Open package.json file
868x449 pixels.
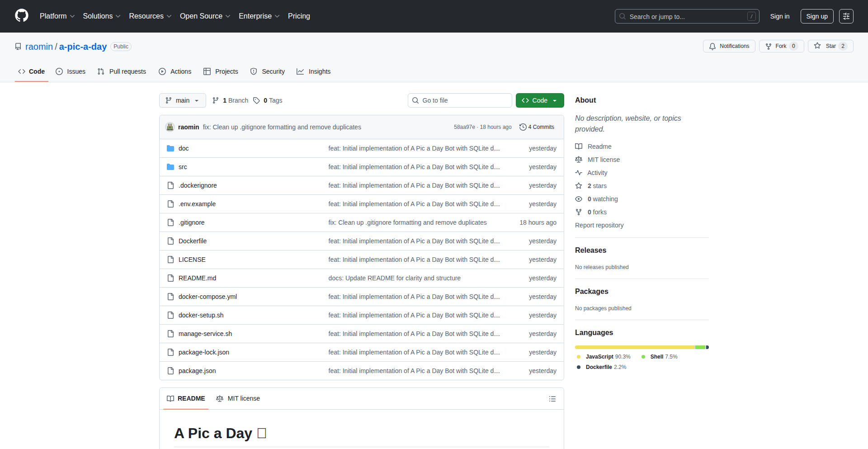point(197,371)
